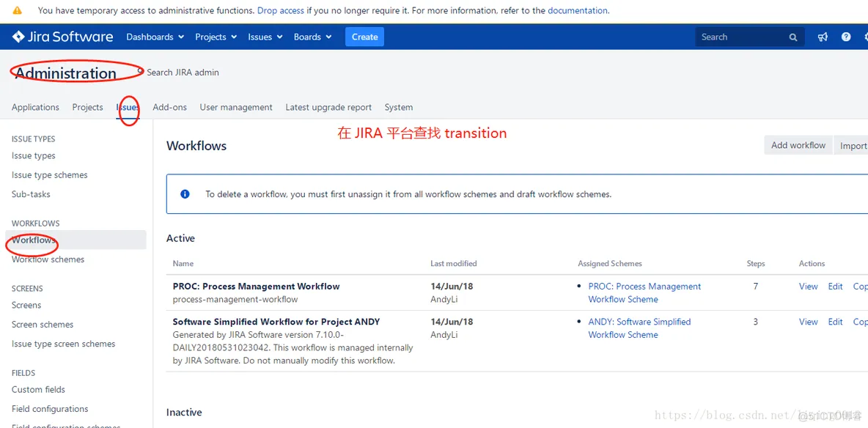
Task: Open Issue type schemes in sidebar
Action: click(50, 175)
